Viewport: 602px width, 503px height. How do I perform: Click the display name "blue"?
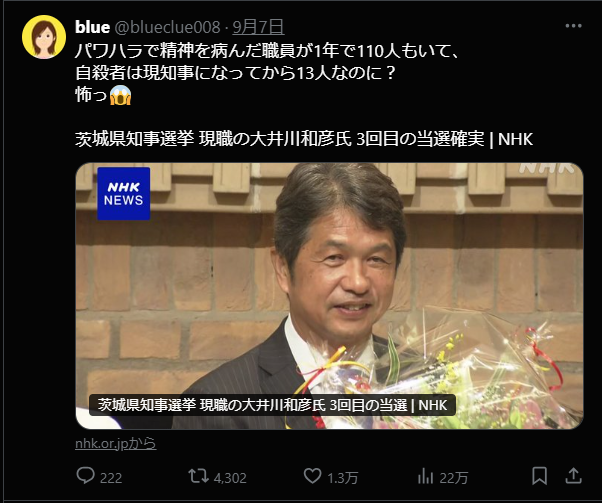[x=92, y=27]
